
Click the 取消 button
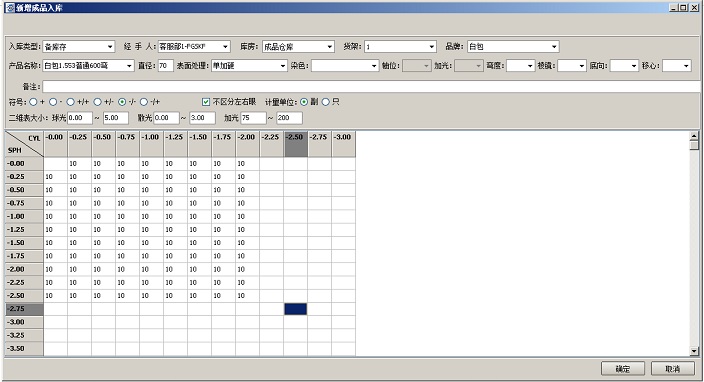(672, 369)
